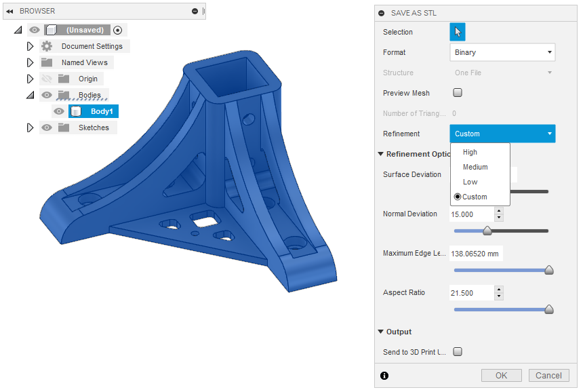
Task: Enable Preview Mesh
Action: tap(457, 92)
